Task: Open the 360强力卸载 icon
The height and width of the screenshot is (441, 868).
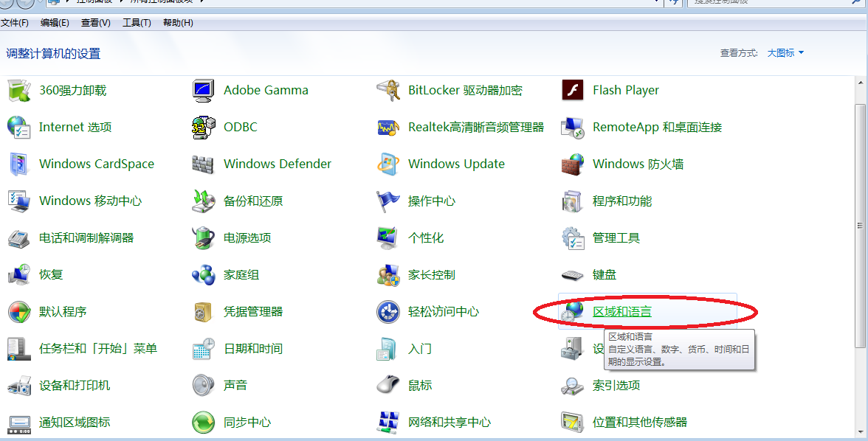Action: 19,90
